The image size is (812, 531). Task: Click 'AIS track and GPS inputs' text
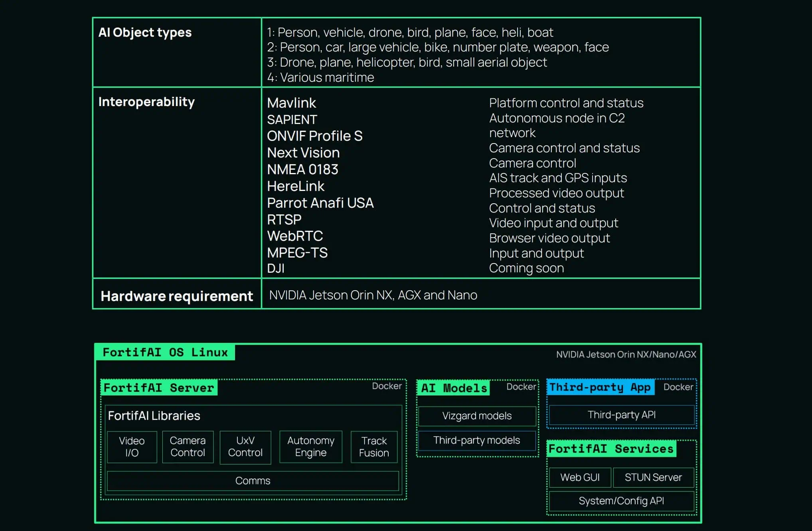coord(558,178)
